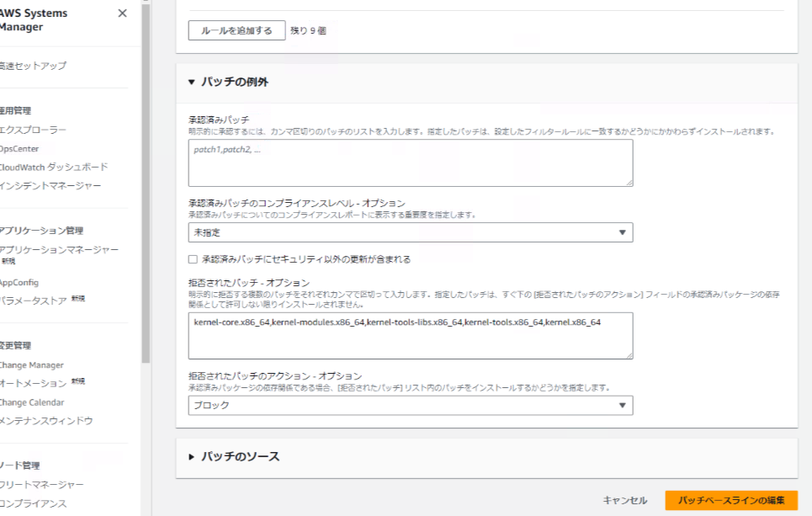Go to OpsCenter in the sidebar

pyautogui.click(x=20, y=148)
